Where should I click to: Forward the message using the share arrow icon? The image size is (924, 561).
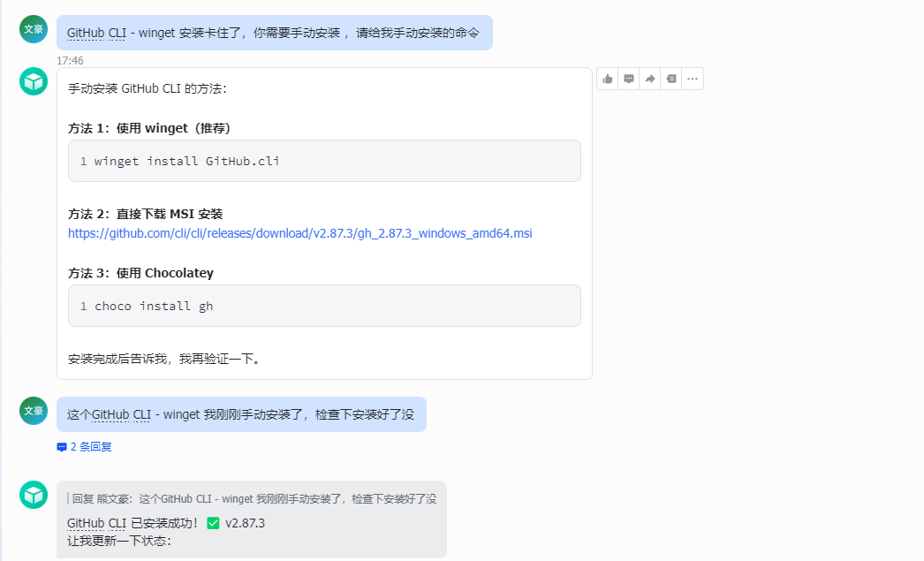(650, 79)
